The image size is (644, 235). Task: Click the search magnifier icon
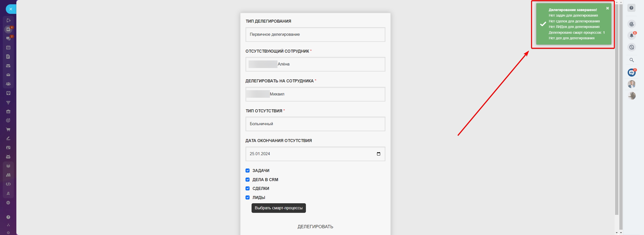pos(631,60)
